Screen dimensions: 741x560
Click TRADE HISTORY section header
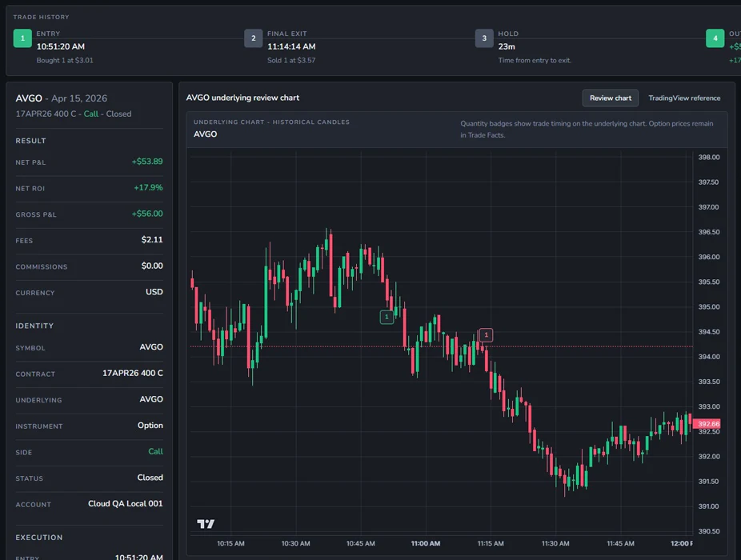pyautogui.click(x=41, y=17)
